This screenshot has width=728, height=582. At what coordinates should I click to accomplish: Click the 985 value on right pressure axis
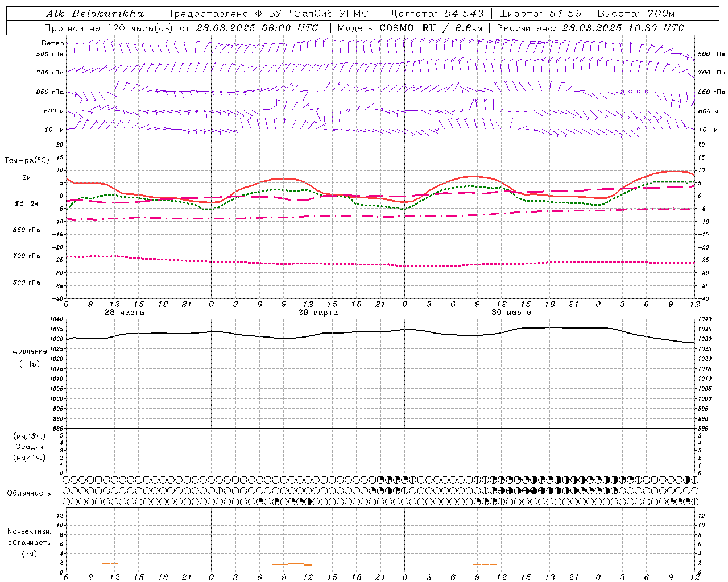(704, 429)
